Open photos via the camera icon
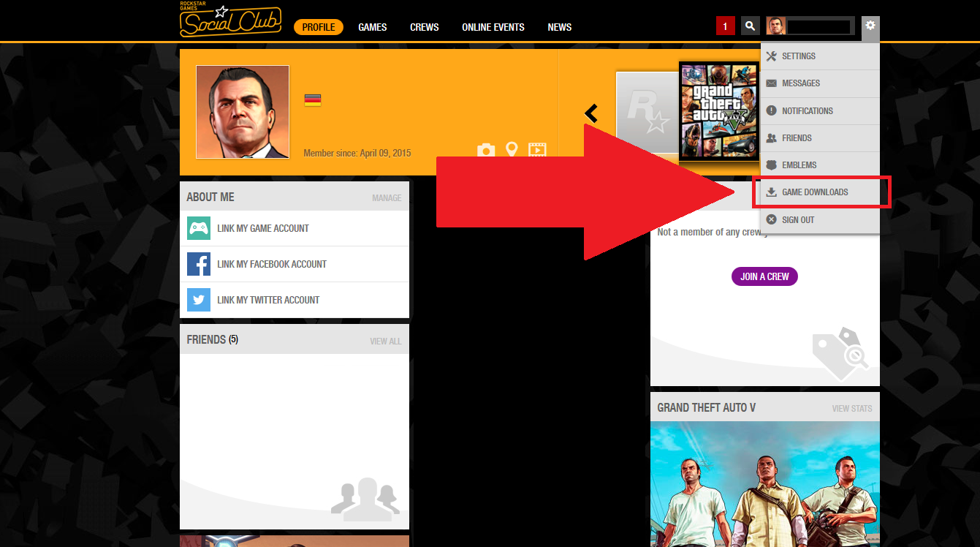Screen dimensions: 980x547 click(x=486, y=150)
